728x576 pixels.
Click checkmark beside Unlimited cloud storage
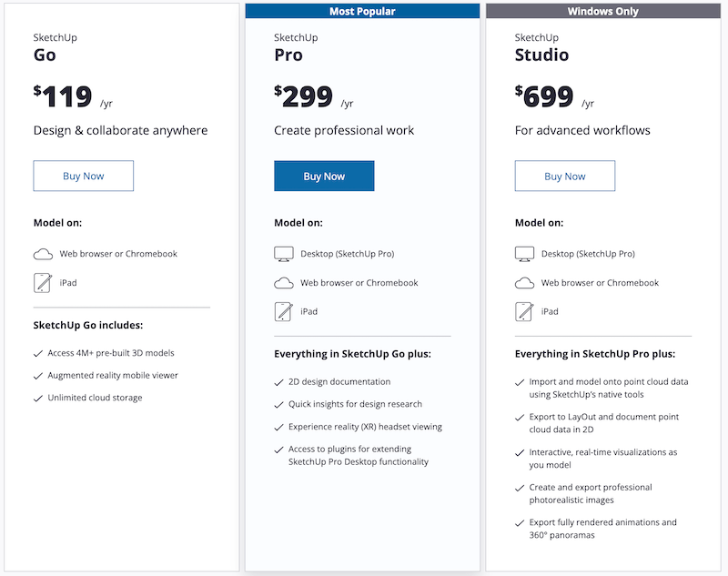[38, 398]
